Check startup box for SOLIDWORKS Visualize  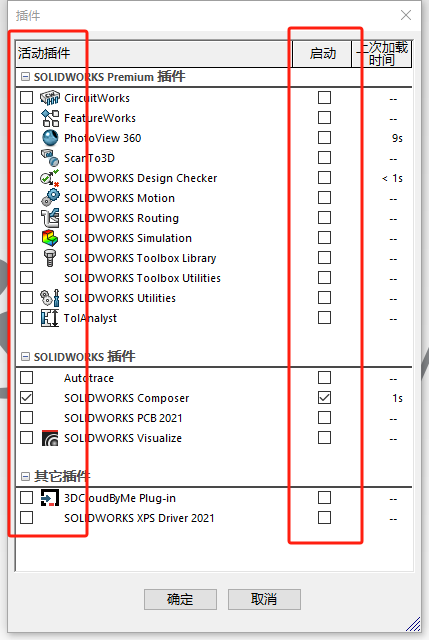[325, 438]
